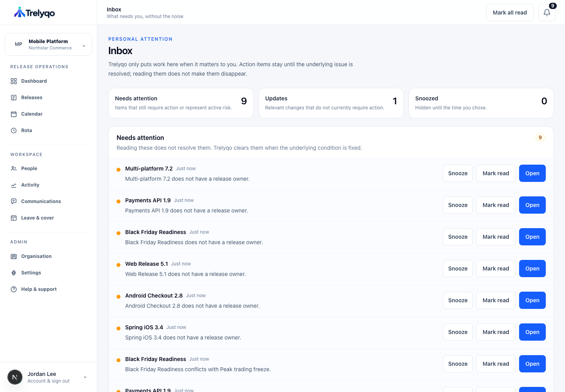Open Black Friday Readiness release owner item
565x392 pixels.
point(532,237)
